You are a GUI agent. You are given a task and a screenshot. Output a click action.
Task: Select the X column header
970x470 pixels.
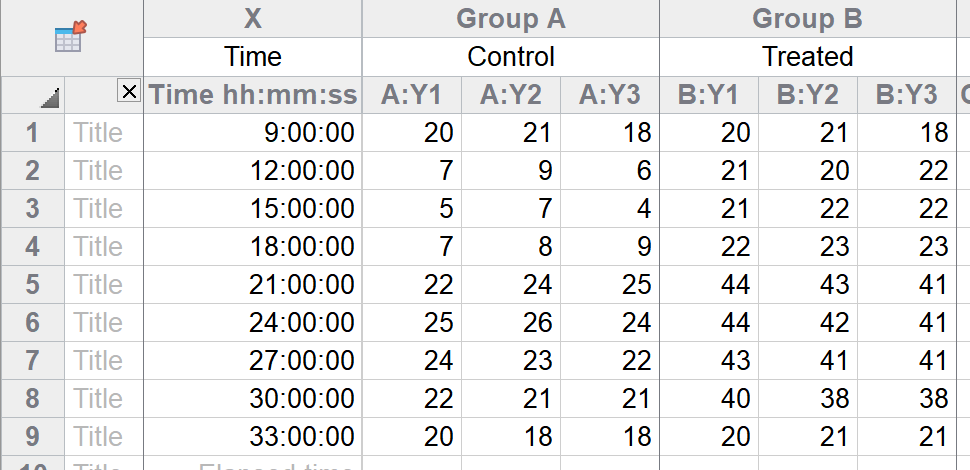(252, 19)
